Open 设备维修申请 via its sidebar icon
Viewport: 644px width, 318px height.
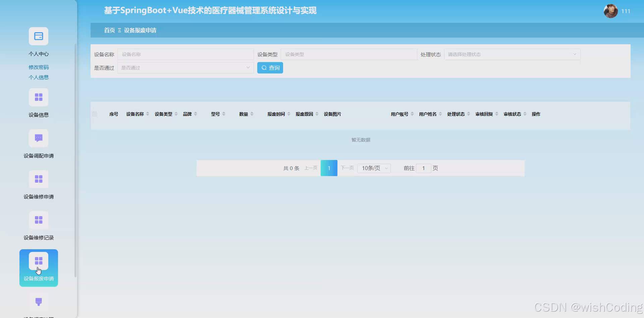pos(39,179)
